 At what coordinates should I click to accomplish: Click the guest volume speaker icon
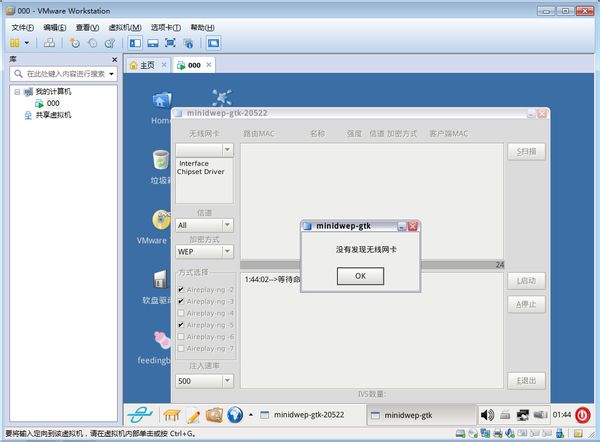(487, 415)
